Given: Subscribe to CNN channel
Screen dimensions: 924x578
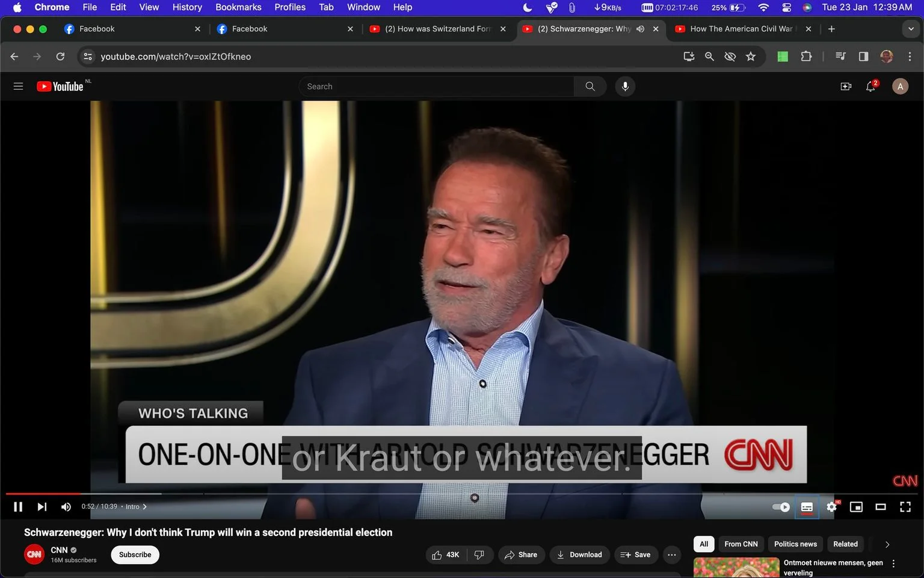Looking at the screenshot, I should [x=135, y=555].
